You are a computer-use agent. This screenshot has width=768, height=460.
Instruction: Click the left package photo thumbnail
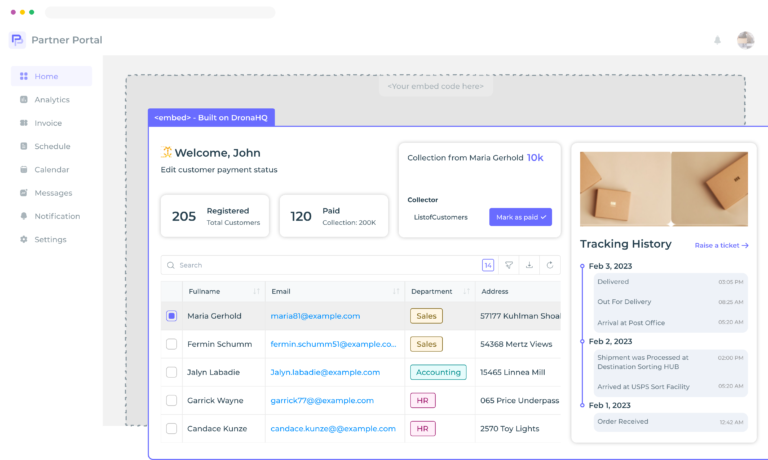[625, 189]
